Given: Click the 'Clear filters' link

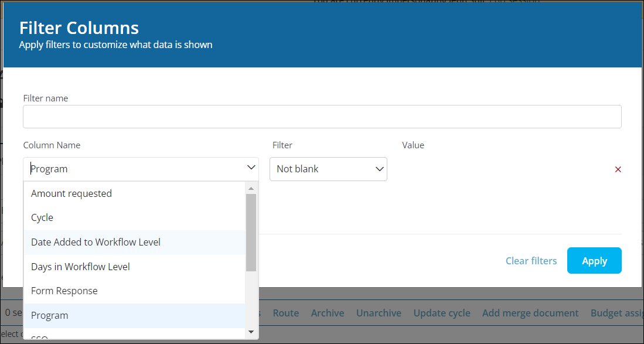Looking at the screenshot, I should coord(531,261).
